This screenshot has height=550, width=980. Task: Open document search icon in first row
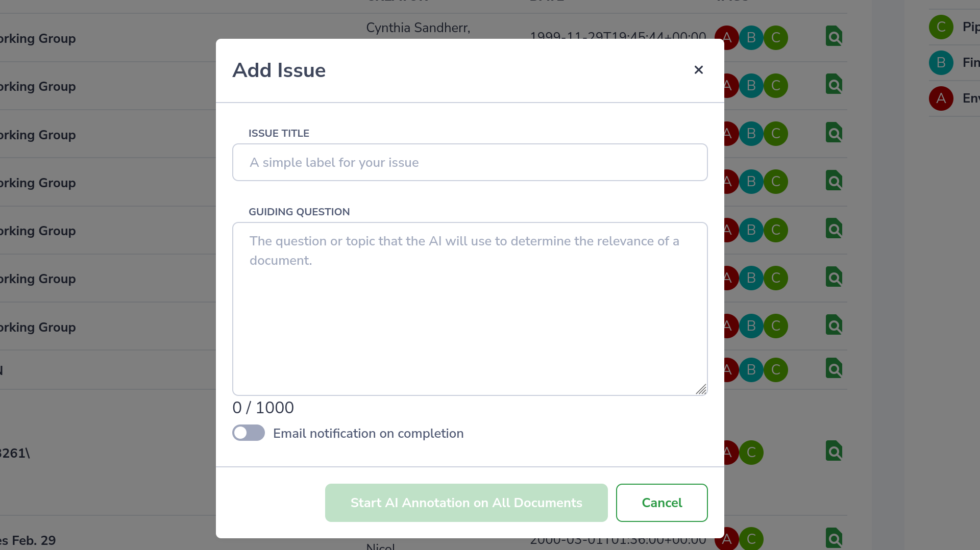[834, 37]
